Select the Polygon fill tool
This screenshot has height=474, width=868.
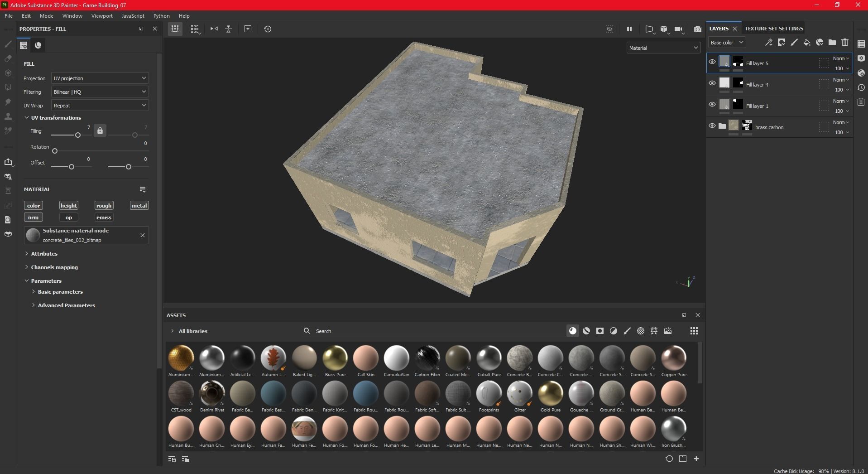pos(8,87)
